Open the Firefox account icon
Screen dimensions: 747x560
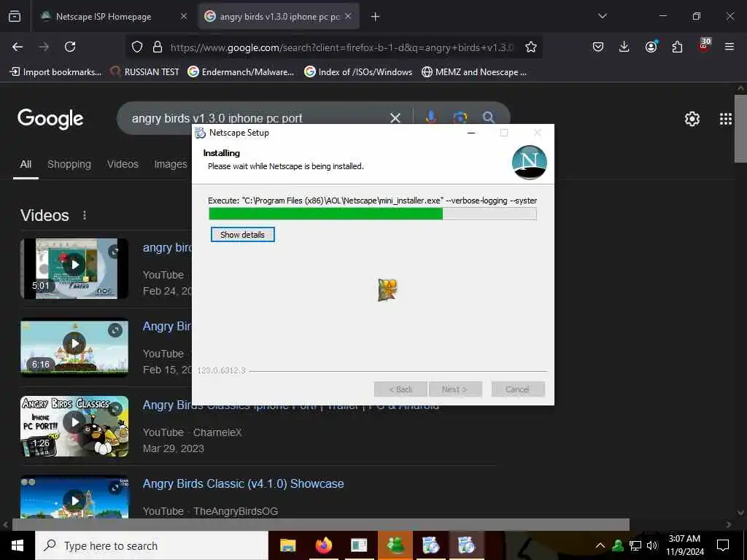click(x=651, y=46)
